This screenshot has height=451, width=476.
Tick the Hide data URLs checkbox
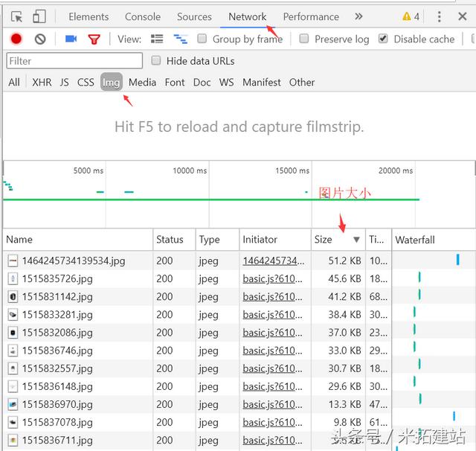coord(156,61)
